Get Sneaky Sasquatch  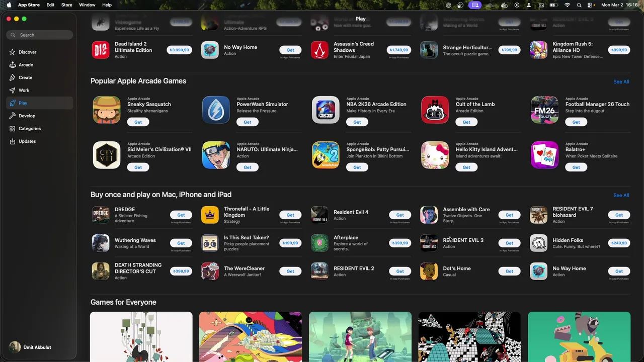(138, 122)
